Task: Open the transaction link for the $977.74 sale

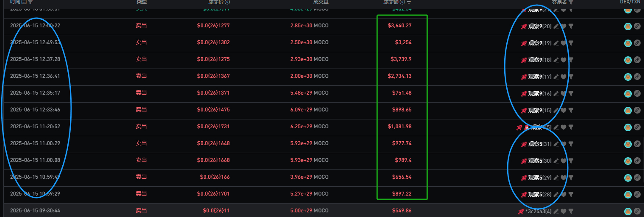Action: 637,144
